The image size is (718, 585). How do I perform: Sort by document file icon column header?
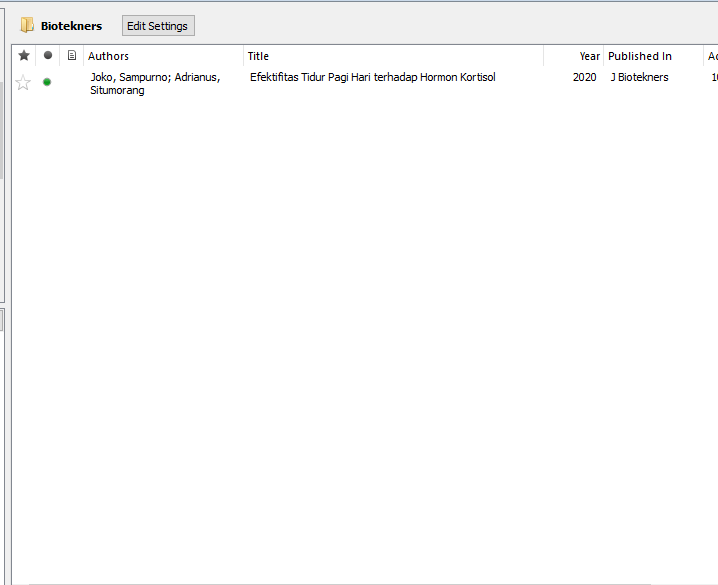pyautogui.click(x=71, y=56)
